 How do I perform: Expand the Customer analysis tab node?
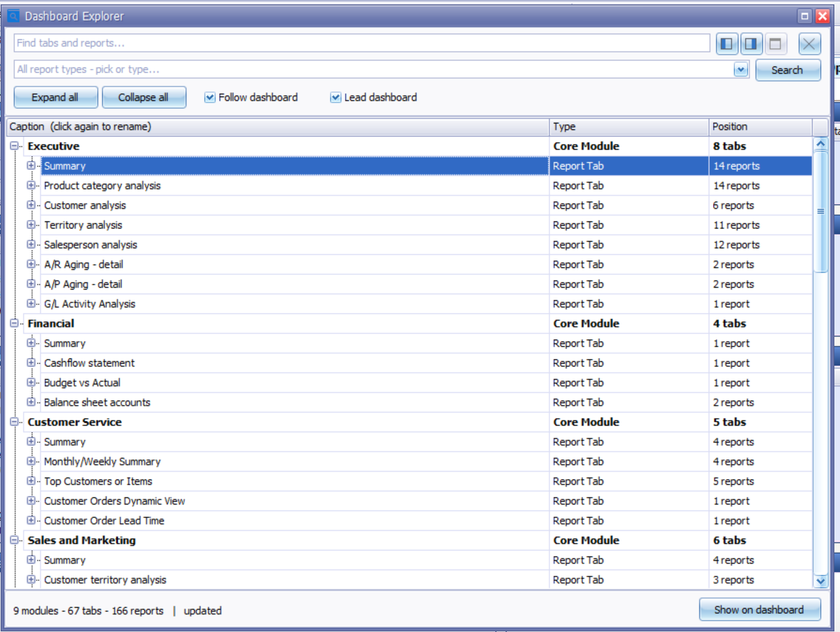click(31, 205)
